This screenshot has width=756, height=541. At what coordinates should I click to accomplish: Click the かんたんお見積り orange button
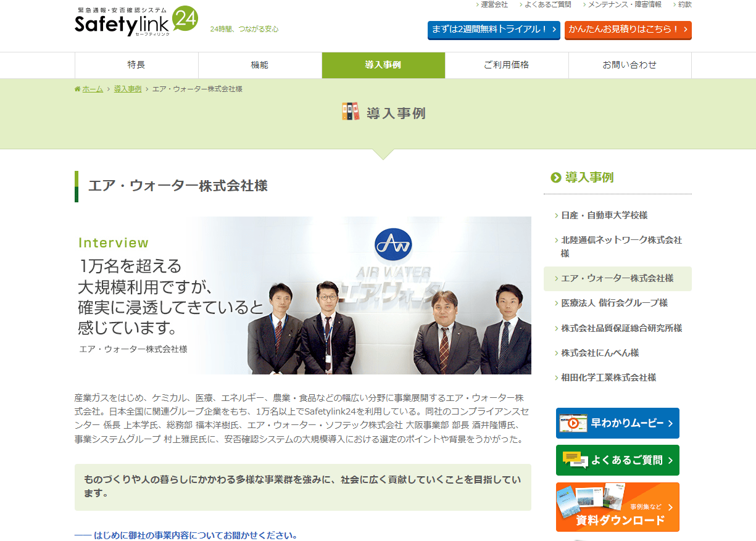click(628, 30)
